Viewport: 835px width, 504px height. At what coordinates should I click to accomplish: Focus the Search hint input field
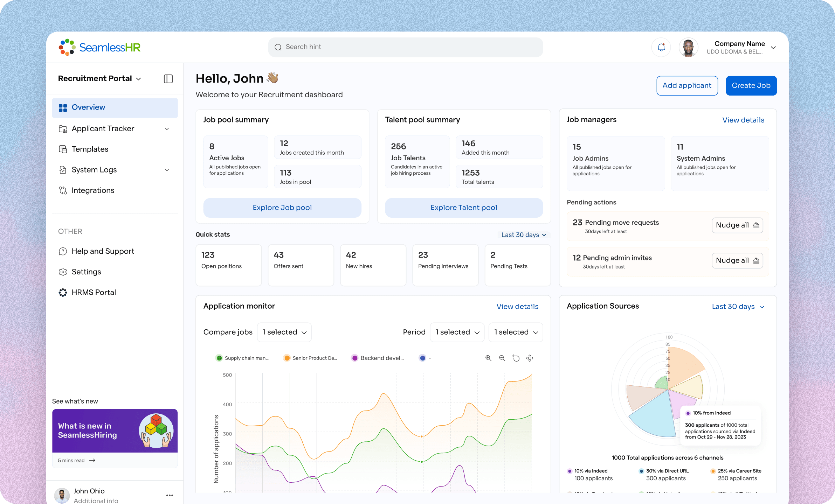406,47
